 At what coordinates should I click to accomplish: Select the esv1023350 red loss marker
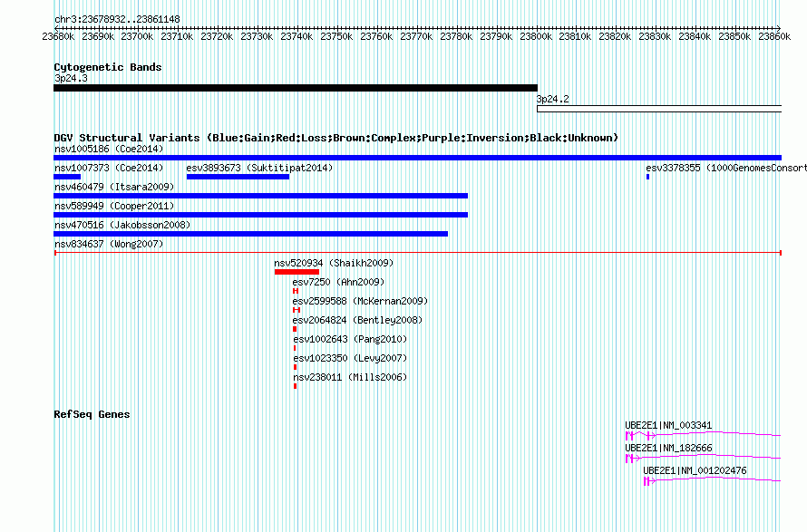[295, 367]
